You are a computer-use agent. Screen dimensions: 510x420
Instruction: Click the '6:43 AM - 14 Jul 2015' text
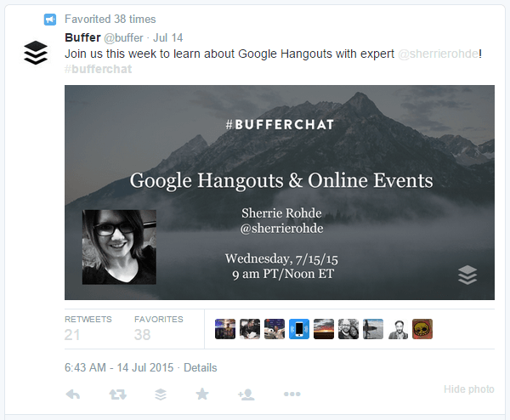[119, 367]
